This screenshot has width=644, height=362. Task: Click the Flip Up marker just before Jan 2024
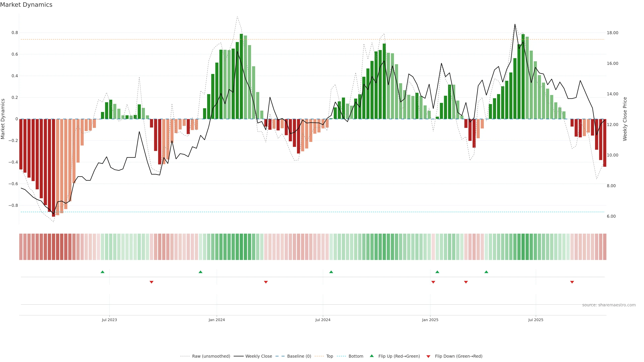pyautogui.click(x=201, y=272)
